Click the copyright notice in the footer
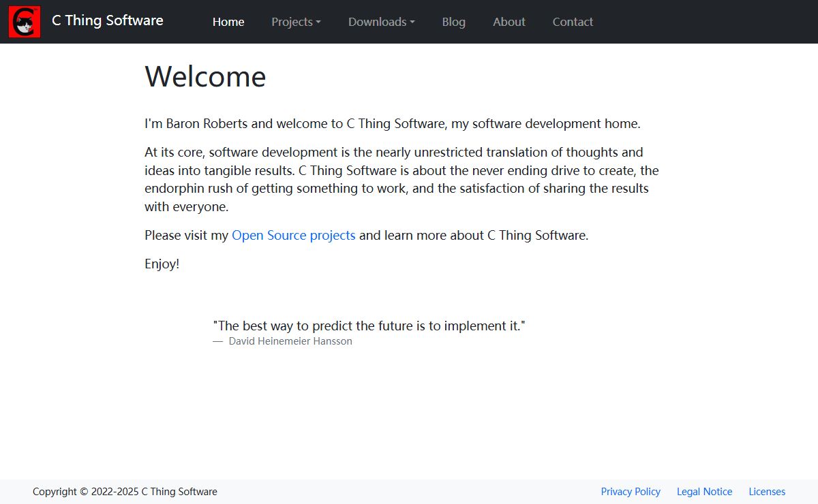This screenshot has height=504, width=818. coord(125,492)
